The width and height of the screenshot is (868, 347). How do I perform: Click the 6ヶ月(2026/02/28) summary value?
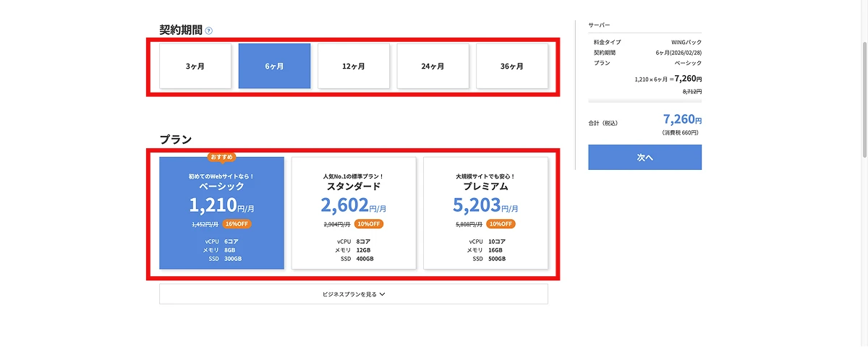(678, 53)
